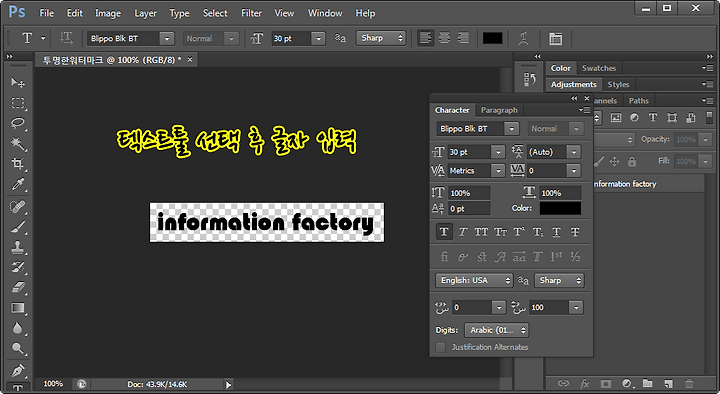Create new adjustment layer icon
The height and width of the screenshot is (394, 720).
(x=627, y=383)
